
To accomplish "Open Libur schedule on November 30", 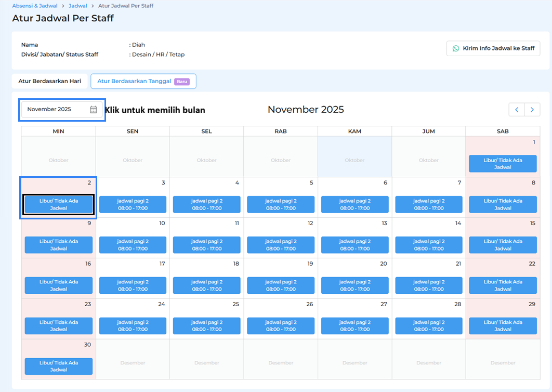I will pyautogui.click(x=59, y=367).
